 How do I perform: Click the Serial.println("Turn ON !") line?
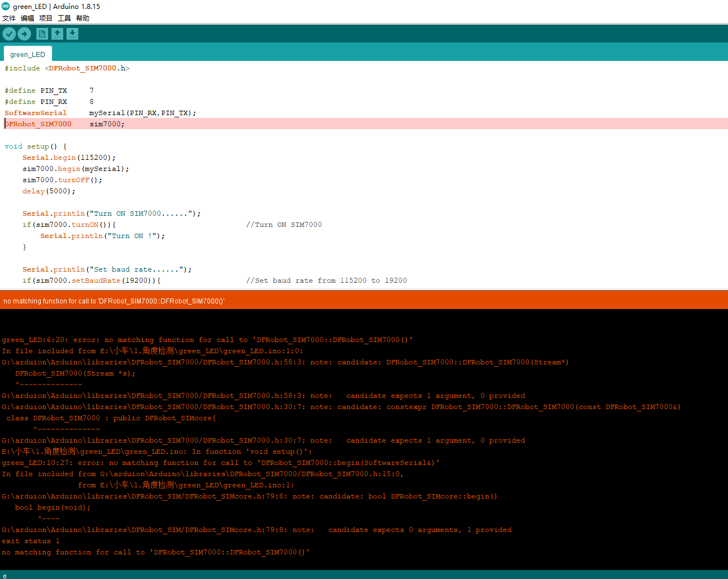[102, 236]
